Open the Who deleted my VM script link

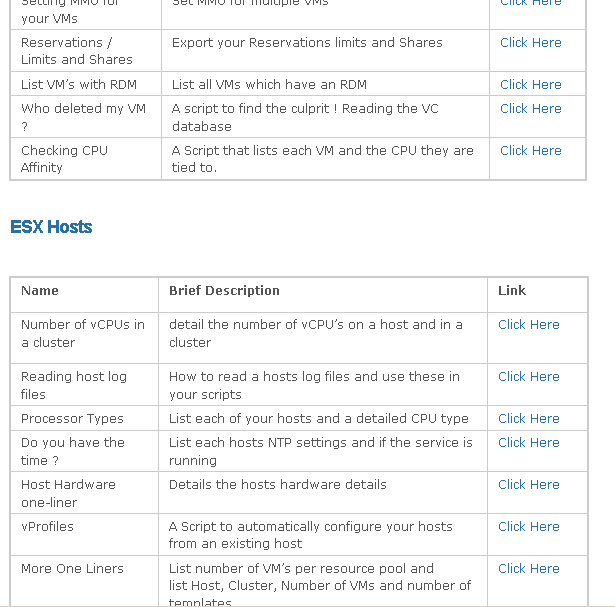coord(530,109)
